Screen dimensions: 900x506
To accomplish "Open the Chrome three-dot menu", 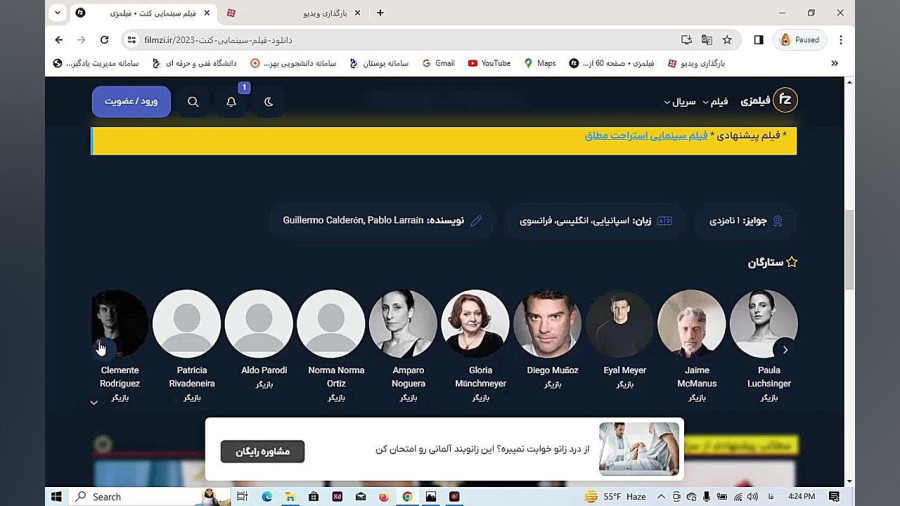I will (841, 40).
